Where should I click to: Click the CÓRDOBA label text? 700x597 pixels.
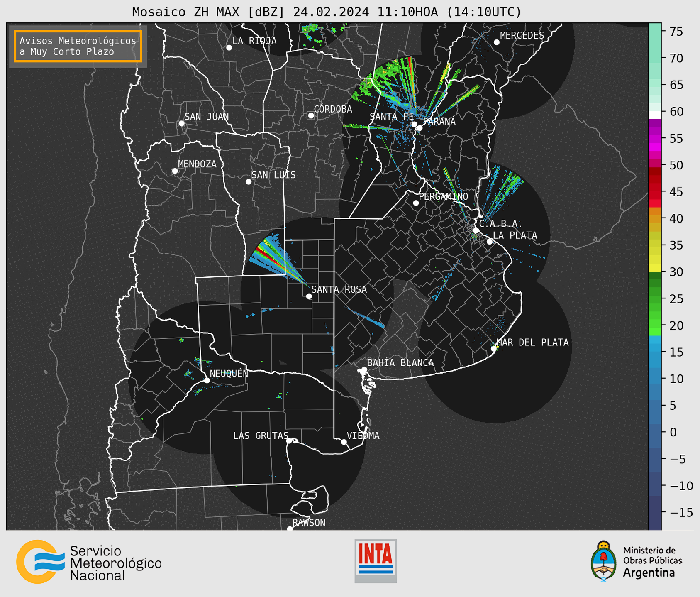click(333, 109)
